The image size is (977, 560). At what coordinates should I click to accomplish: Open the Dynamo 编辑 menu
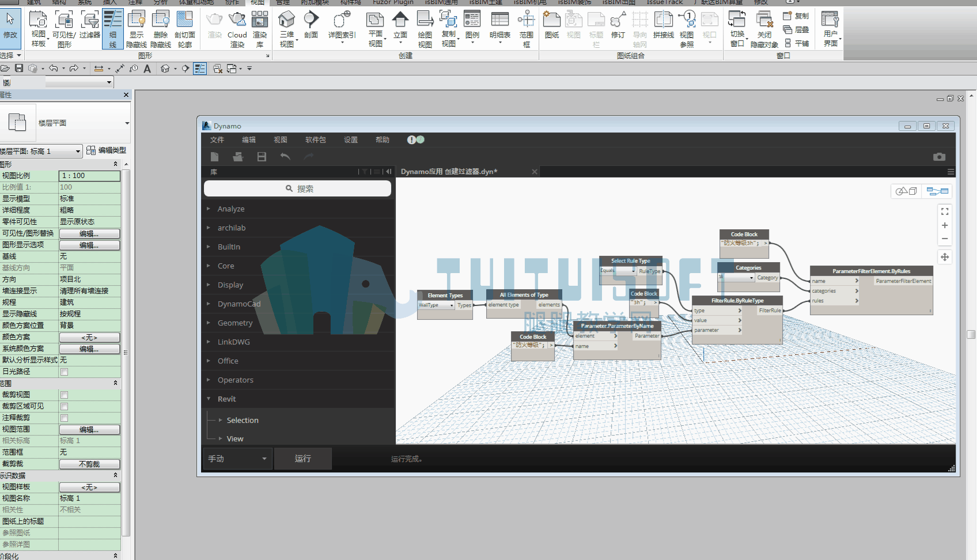coord(249,140)
